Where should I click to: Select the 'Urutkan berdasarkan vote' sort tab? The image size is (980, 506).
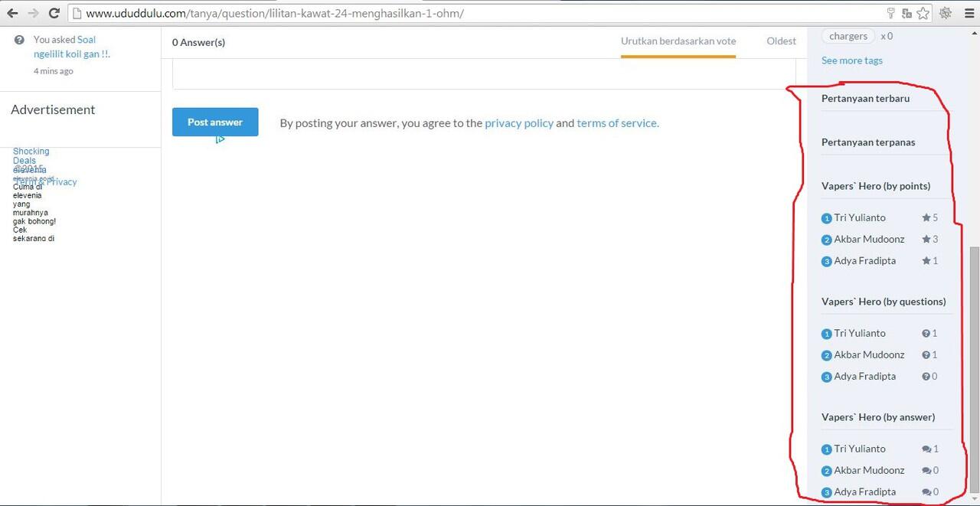(678, 41)
